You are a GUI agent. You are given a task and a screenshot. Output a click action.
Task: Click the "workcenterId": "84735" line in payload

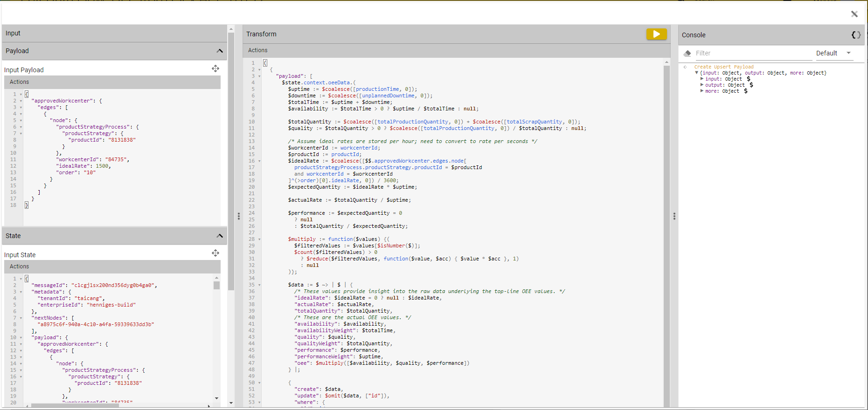(92, 159)
